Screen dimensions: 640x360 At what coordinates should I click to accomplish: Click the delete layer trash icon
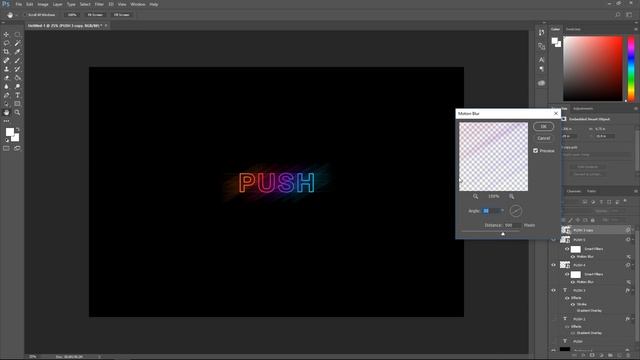point(628,356)
